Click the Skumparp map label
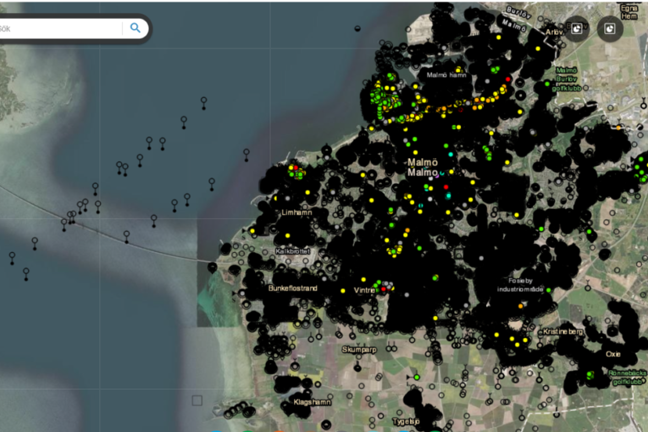Viewport: 648px width, 432px height. [x=359, y=350]
